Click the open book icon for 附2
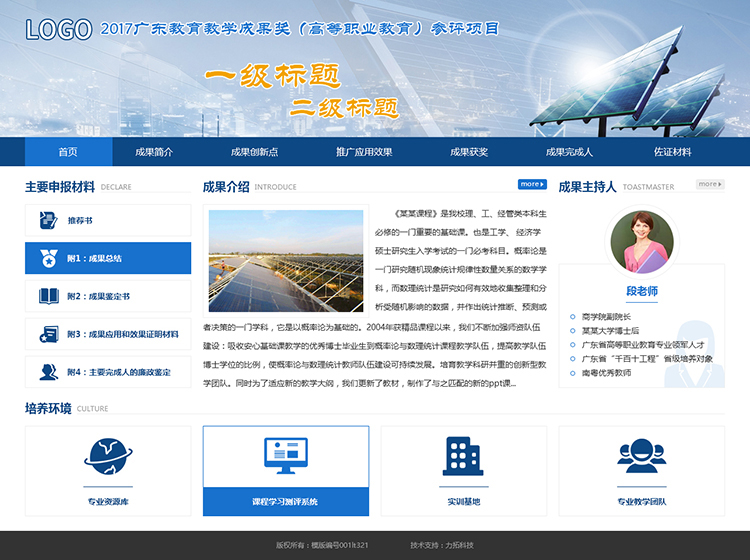Viewport: 750px width, 560px height. [48, 296]
